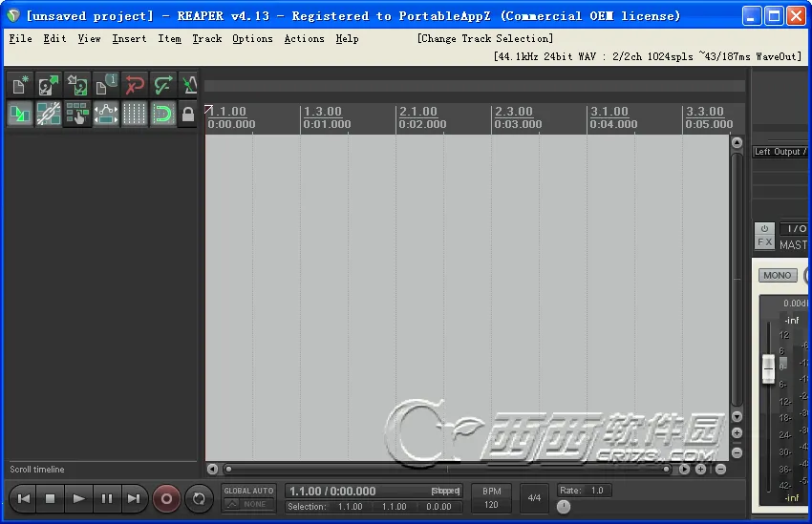This screenshot has width=812, height=524.
Task: Open the Item menu
Action: 169,39
